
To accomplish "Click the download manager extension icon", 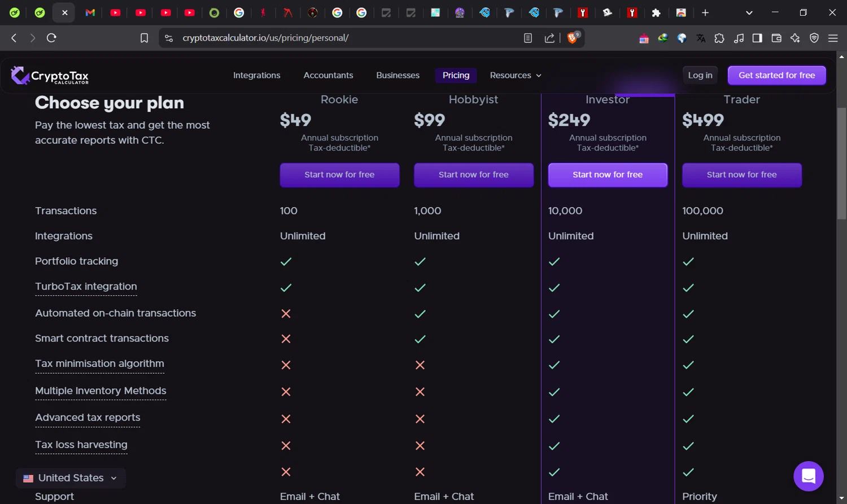I will click(x=663, y=38).
